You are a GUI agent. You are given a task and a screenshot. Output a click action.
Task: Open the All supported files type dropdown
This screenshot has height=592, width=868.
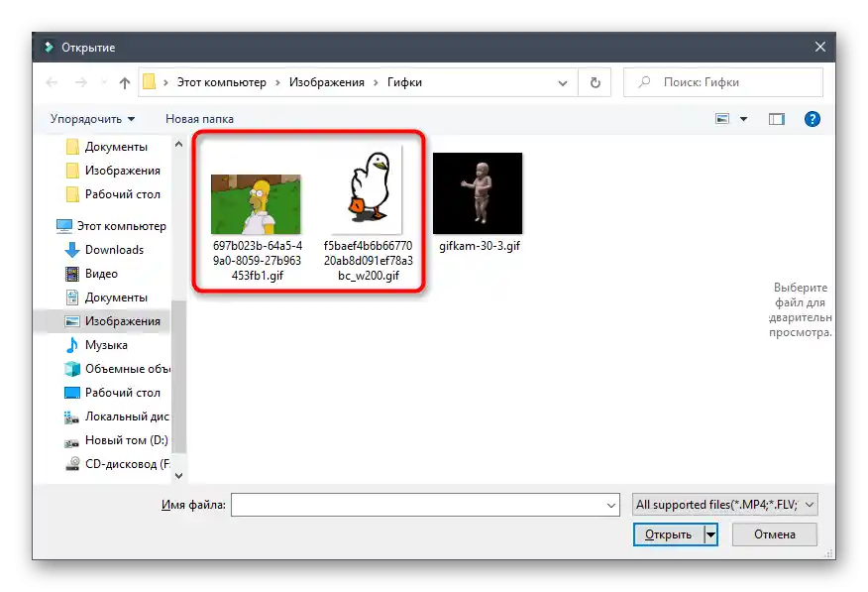point(725,505)
